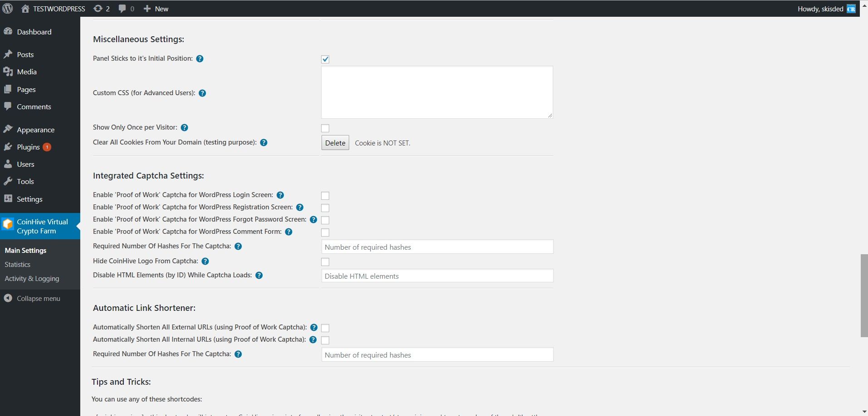Open the New content dropdown
Image resolution: width=868 pixels, height=416 pixels.
[x=156, y=9]
